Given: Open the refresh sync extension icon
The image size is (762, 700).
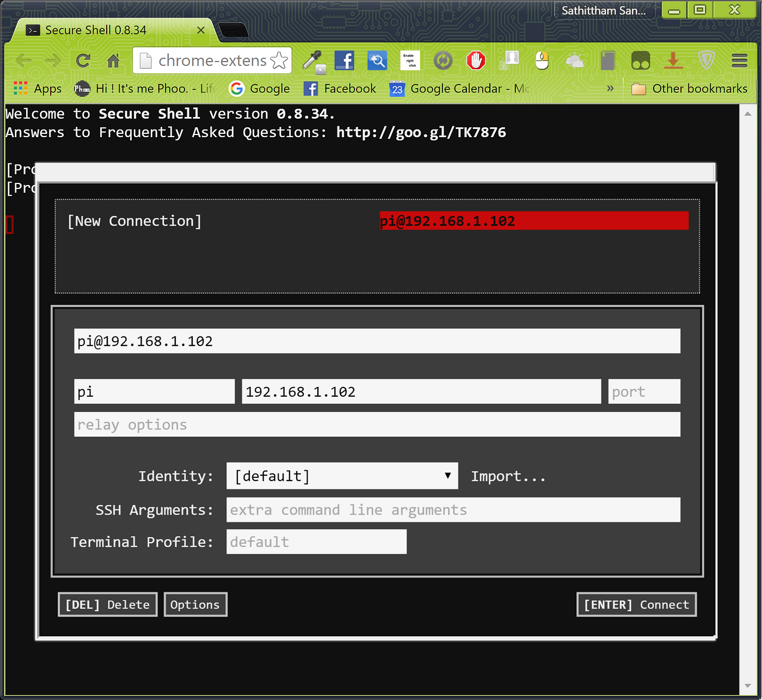Looking at the screenshot, I should (443, 60).
